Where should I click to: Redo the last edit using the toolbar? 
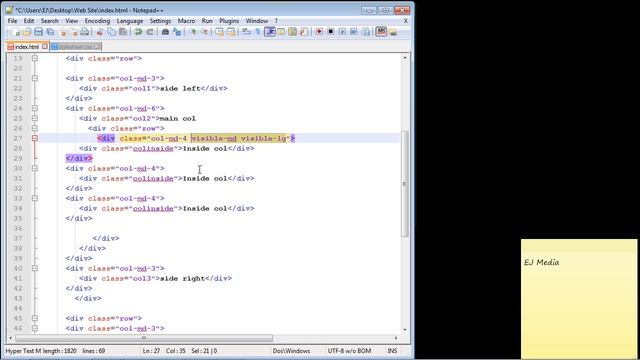(x=150, y=32)
